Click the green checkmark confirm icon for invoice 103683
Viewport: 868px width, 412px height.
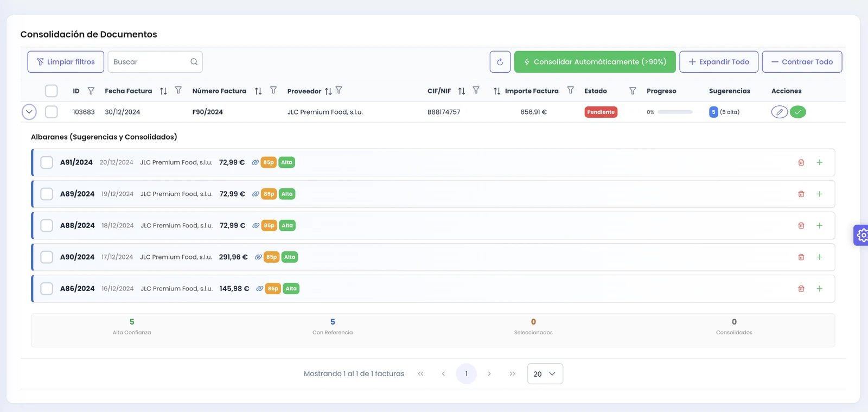(x=798, y=112)
